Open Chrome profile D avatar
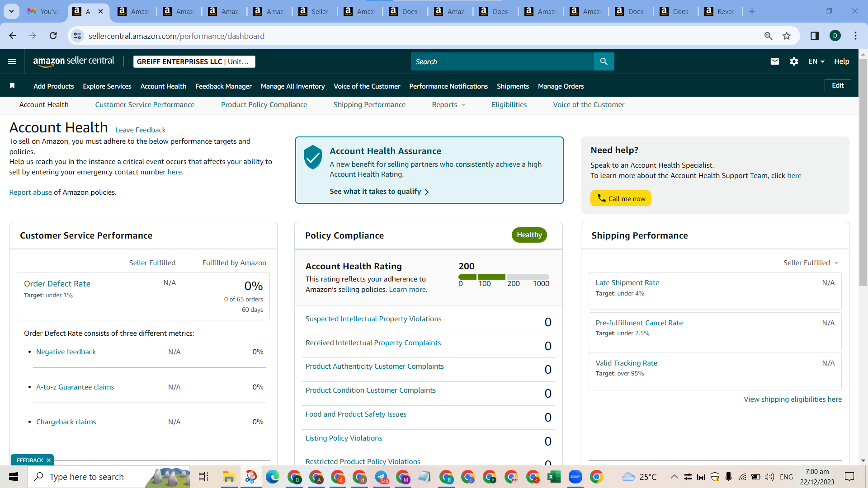This screenshot has width=868, height=488. click(x=835, y=36)
